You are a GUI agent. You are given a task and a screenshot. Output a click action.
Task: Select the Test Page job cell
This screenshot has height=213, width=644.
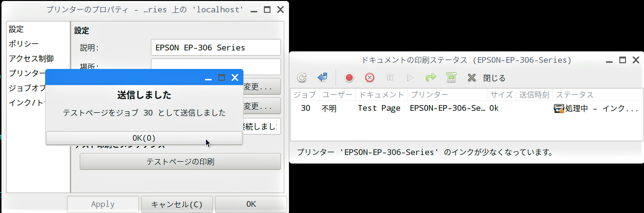[x=379, y=108]
